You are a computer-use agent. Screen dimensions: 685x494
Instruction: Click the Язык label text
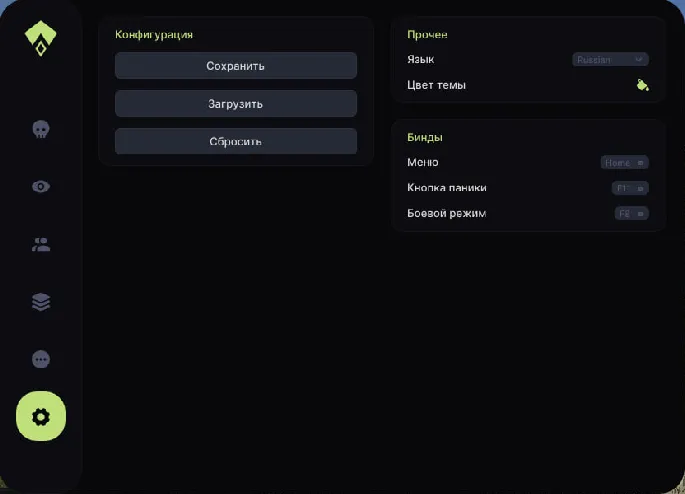click(420, 60)
